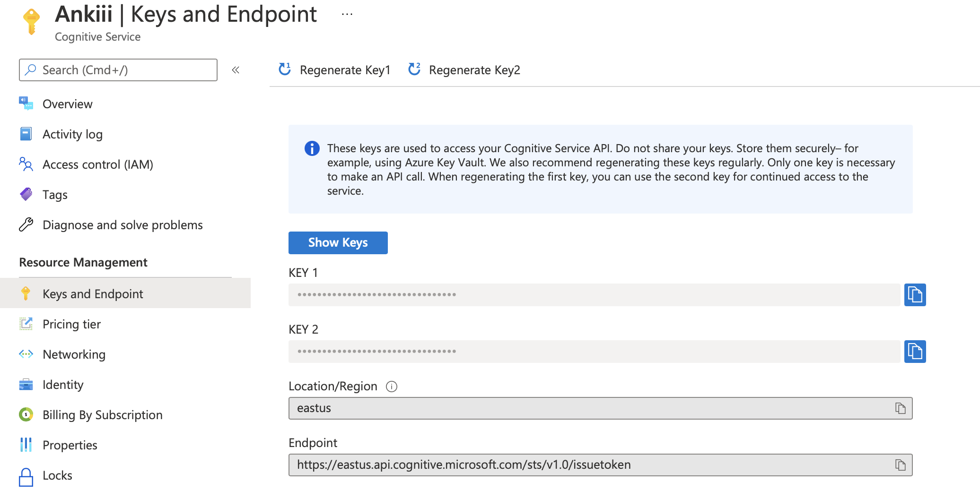Click the copy icon next to KEY 1

[915, 294]
